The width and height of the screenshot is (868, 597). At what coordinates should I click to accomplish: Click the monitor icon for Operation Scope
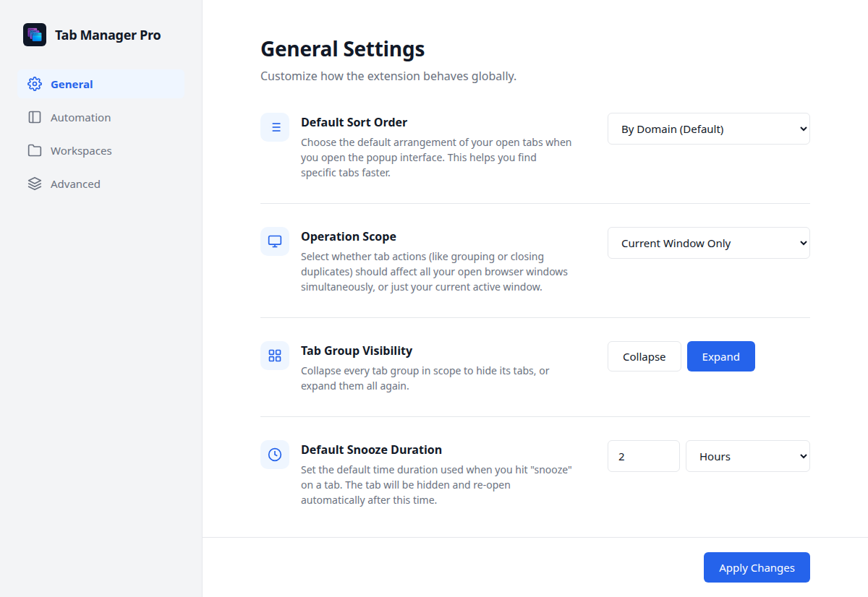tap(275, 241)
